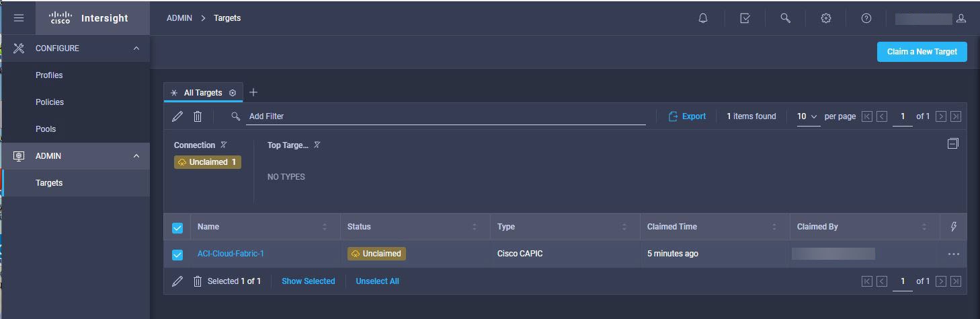
Task: Toggle the select-all header checkbox
Action: pos(177,227)
